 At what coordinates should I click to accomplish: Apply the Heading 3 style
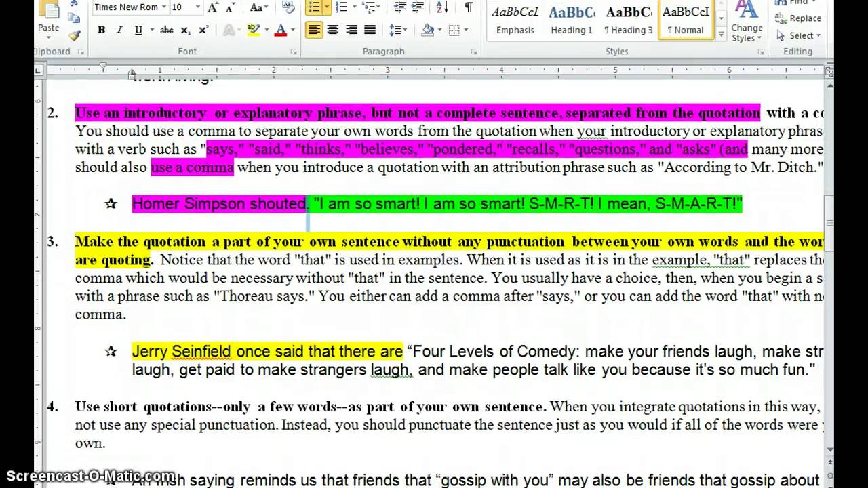click(629, 19)
